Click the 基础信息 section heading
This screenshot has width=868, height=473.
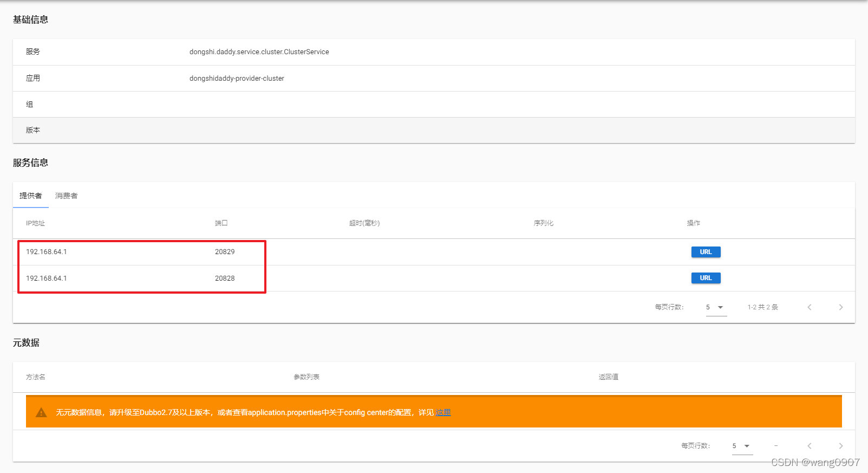[30, 20]
